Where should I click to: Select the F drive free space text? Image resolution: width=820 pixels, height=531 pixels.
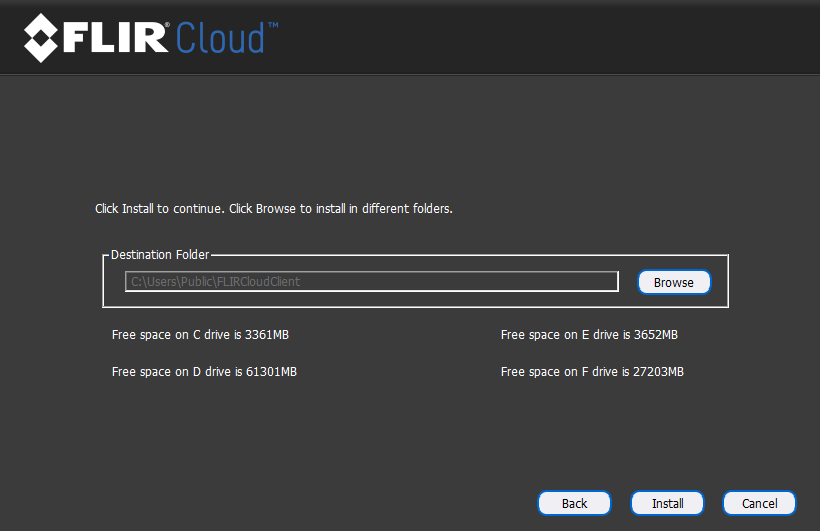tap(592, 372)
